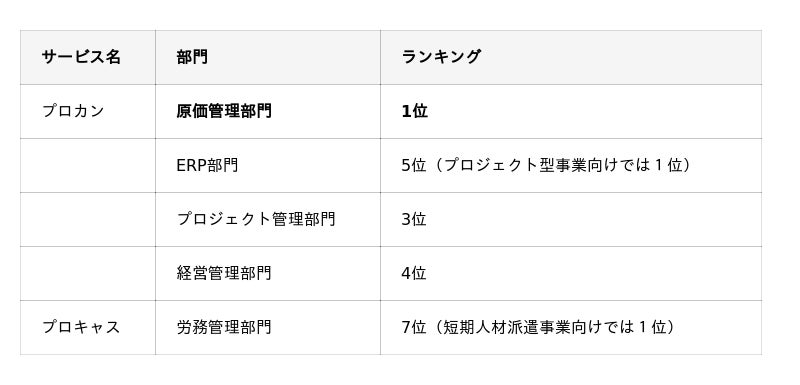Click the サービス名 column header
The image size is (800, 385).
point(88,57)
